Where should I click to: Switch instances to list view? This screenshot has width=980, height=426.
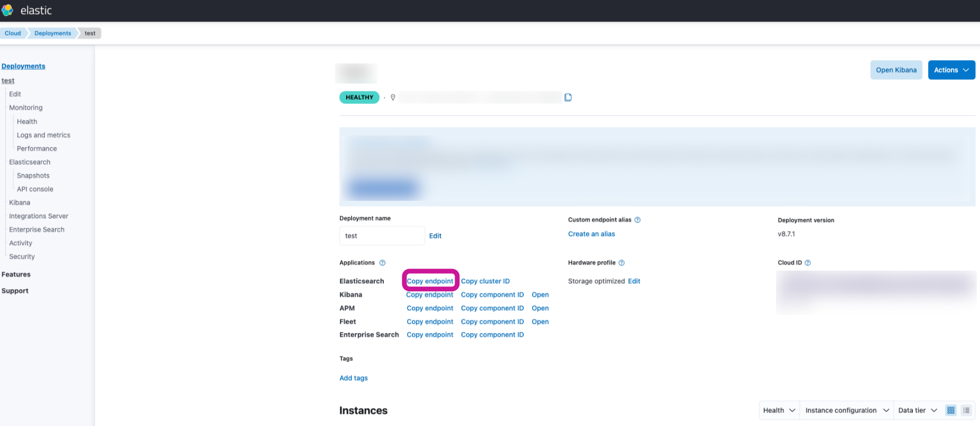966,410
